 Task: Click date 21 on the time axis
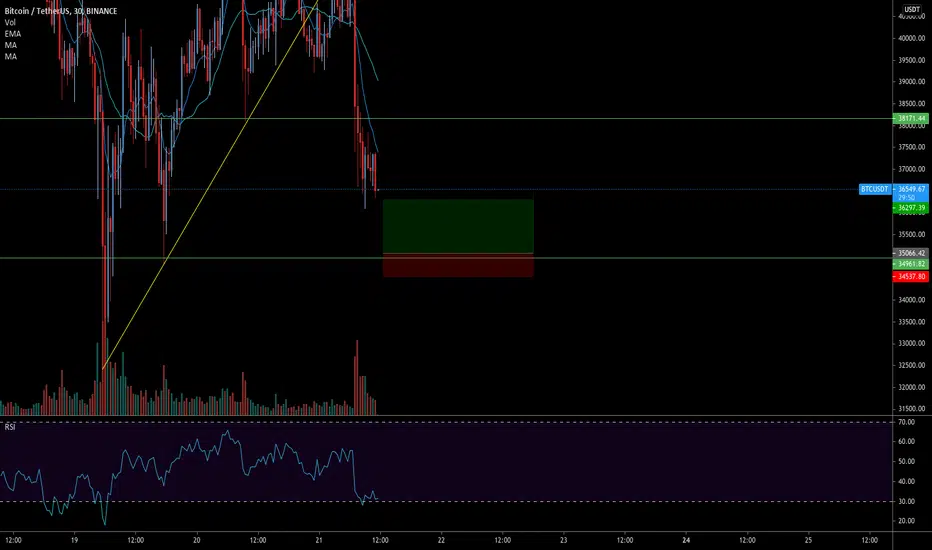[x=319, y=540]
